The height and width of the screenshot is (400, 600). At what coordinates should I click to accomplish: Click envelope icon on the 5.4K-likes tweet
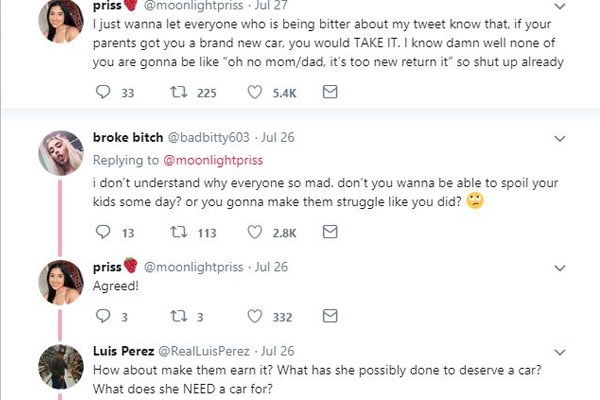point(330,92)
